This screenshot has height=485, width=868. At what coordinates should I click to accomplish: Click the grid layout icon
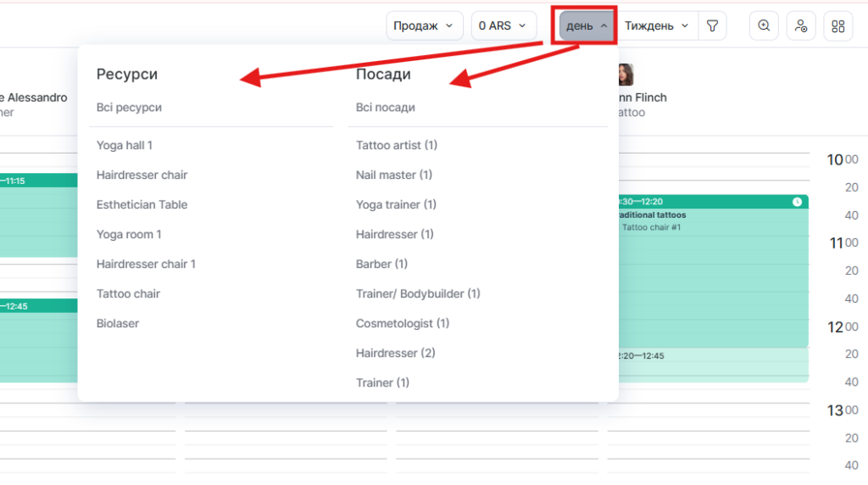[838, 25]
